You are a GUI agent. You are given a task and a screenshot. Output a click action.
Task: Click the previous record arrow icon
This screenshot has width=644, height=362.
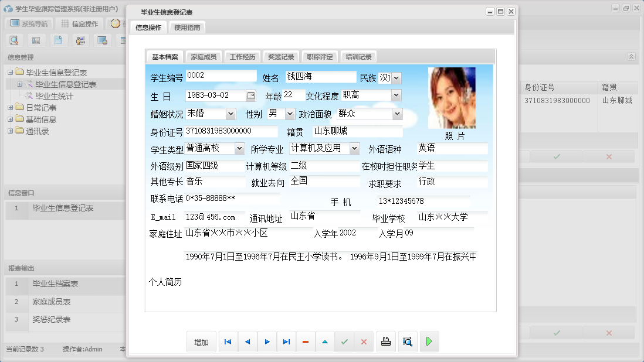[247, 341]
